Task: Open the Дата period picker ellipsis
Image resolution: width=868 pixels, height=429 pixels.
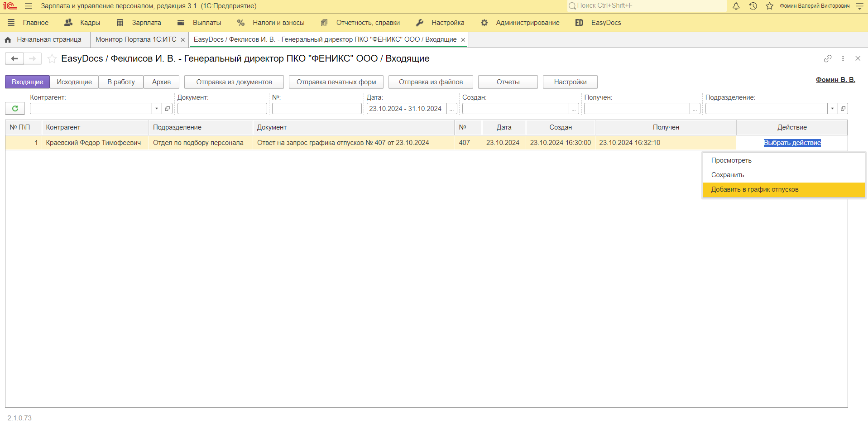Action: pyautogui.click(x=451, y=109)
